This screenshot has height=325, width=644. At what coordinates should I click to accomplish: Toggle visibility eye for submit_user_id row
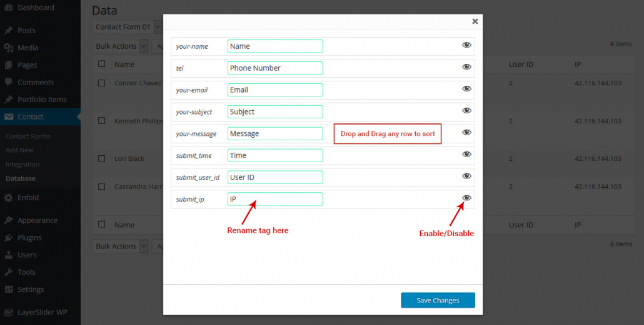(x=466, y=176)
